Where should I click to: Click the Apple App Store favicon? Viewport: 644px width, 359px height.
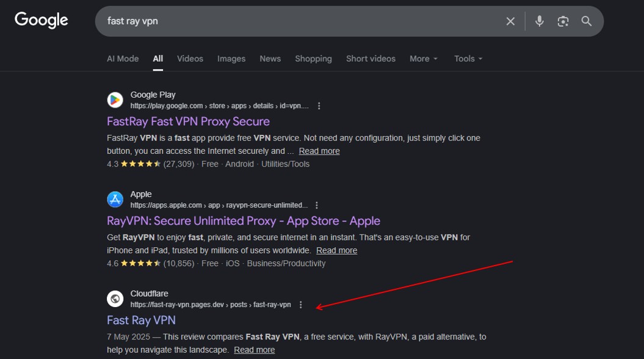pos(115,200)
